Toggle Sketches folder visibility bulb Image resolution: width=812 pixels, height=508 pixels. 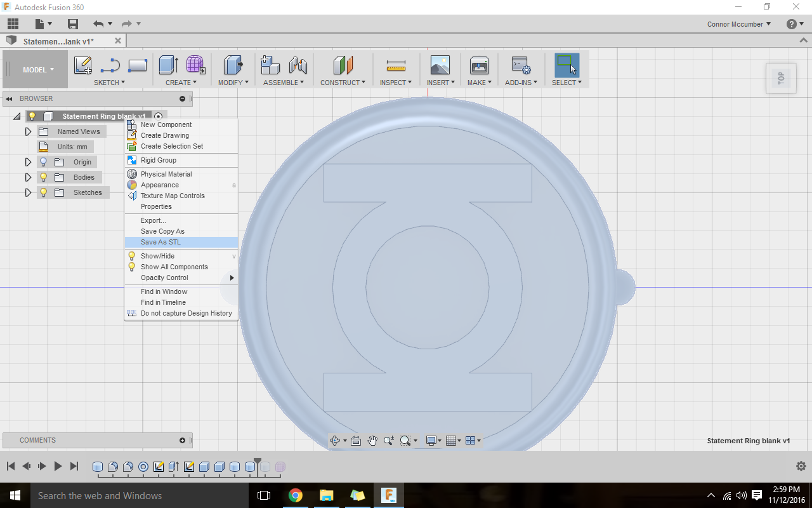(x=44, y=192)
